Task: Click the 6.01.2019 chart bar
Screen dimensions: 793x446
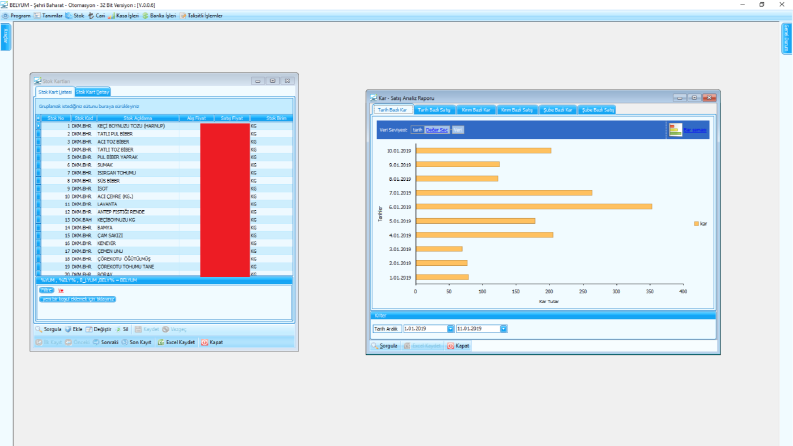Action: [534, 206]
